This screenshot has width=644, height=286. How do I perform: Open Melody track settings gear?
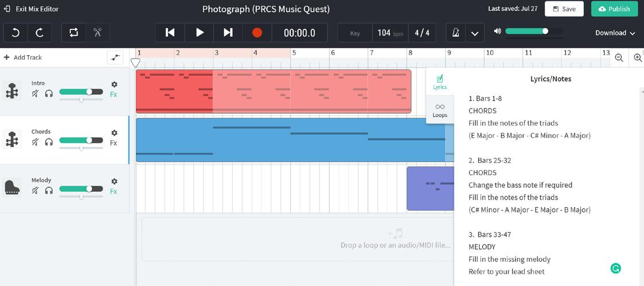point(114,181)
